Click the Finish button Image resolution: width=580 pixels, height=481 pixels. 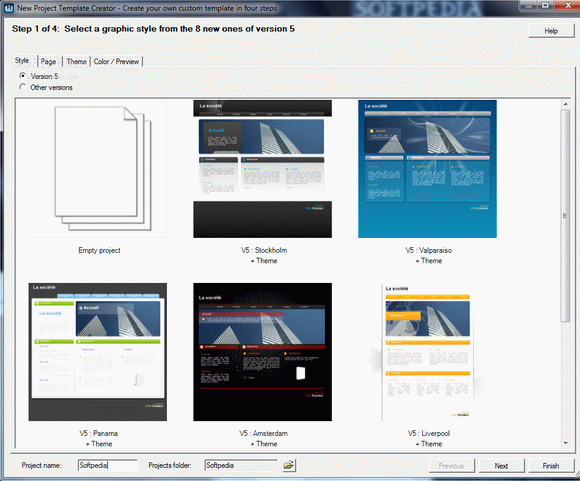[x=551, y=466]
